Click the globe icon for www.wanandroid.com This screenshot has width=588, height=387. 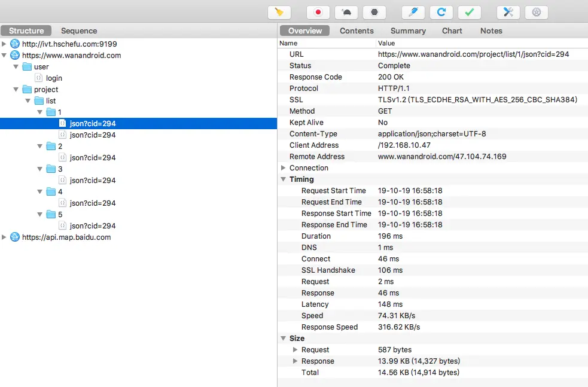point(14,55)
